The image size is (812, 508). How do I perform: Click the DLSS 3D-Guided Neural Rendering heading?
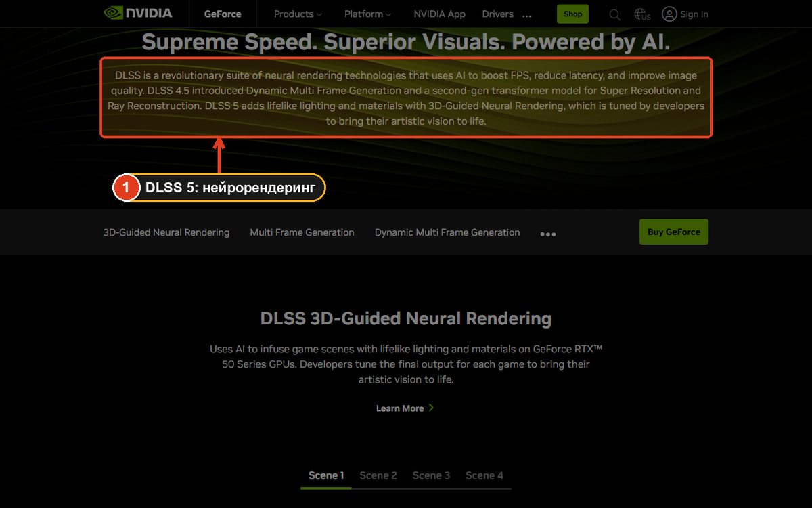click(406, 318)
